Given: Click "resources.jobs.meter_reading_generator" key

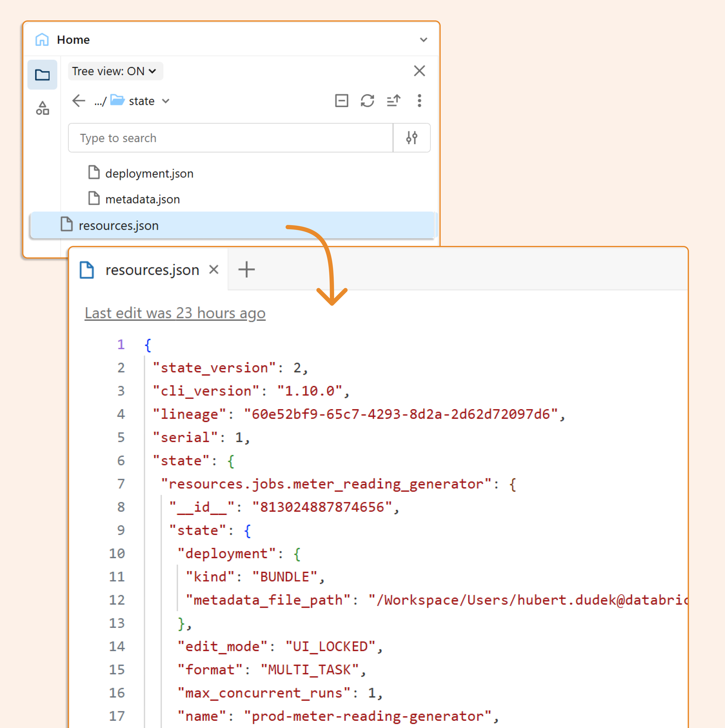Looking at the screenshot, I should point(326,484).
